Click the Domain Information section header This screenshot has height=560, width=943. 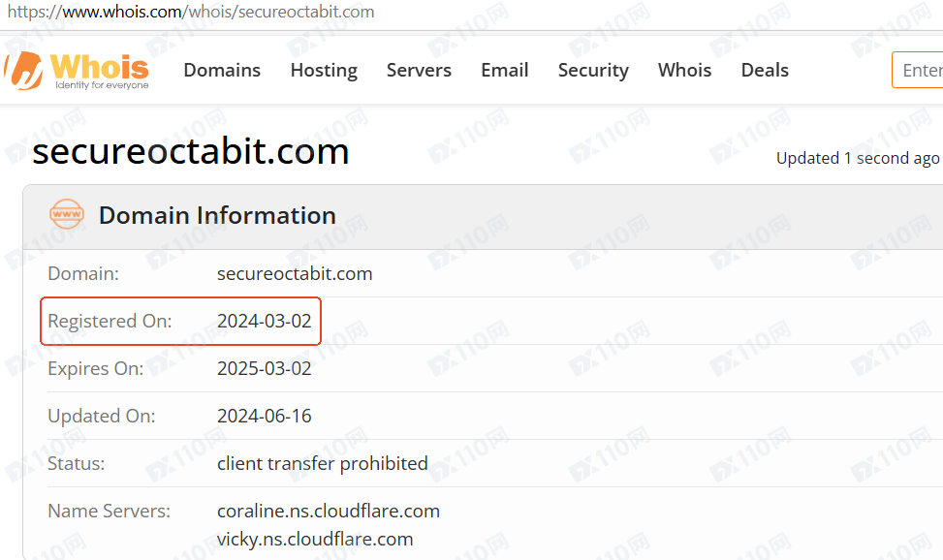click(x=217, y=215)
